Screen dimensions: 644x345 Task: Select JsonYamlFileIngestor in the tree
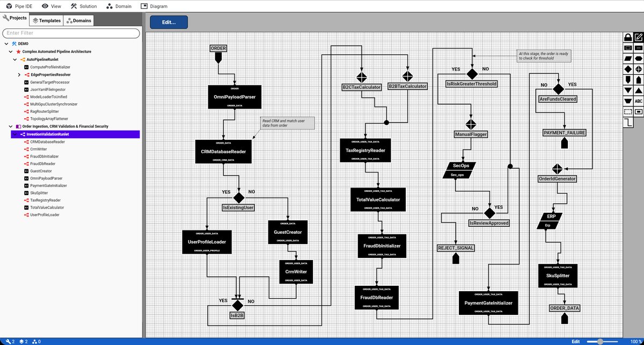point(48,90)
